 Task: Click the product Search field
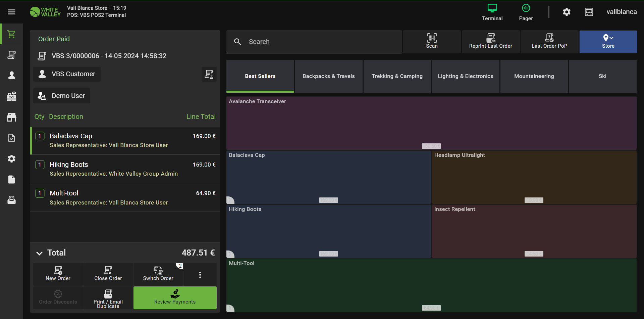pyautogui.click(x=319, y=42)
